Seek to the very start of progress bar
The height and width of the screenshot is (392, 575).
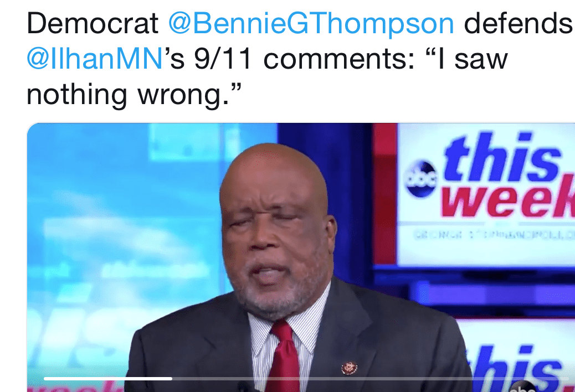click(45, 379)
